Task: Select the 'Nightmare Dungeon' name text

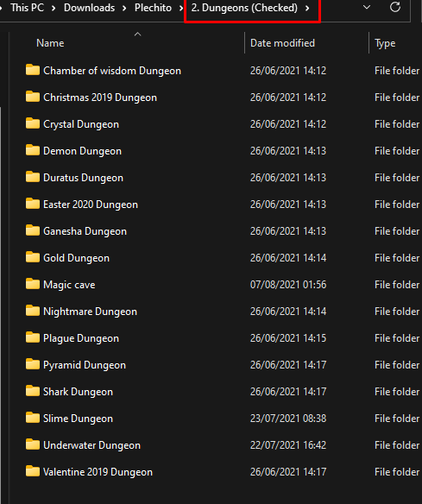Action: coord(90,312)
